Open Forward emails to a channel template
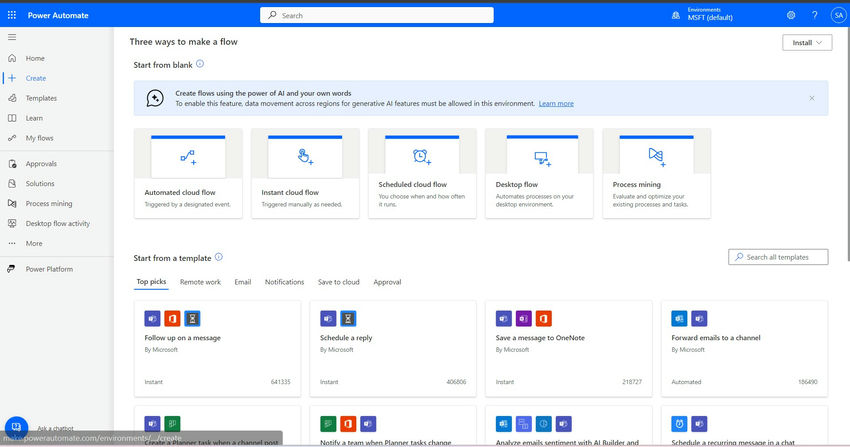This screenshot has height=447, width=850. click(x=744, y=348)
